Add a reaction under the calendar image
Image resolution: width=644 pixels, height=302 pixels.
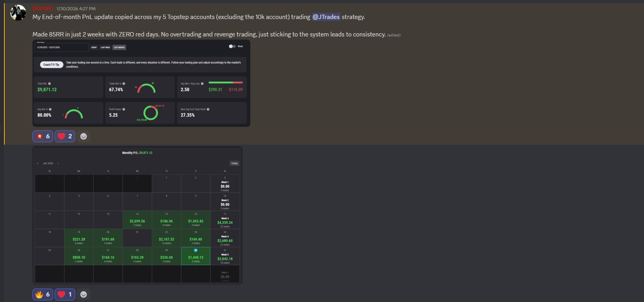coord(84,294)
